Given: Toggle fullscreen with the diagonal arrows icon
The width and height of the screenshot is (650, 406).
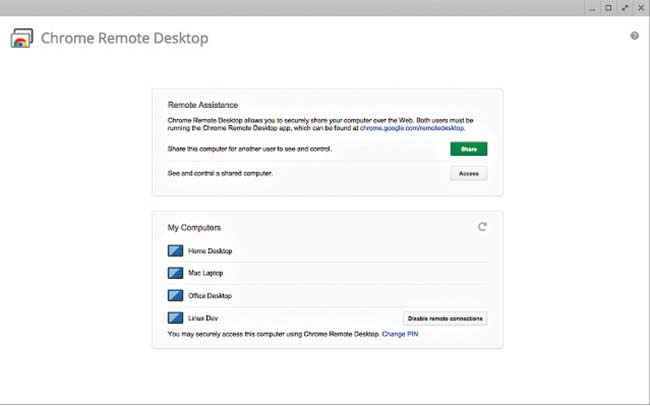Looking at the screenshot, I should point(625,8).
